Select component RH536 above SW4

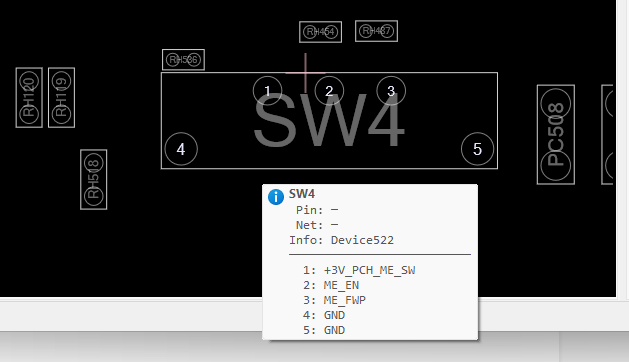pyautogui.click(x=183, y=60)
